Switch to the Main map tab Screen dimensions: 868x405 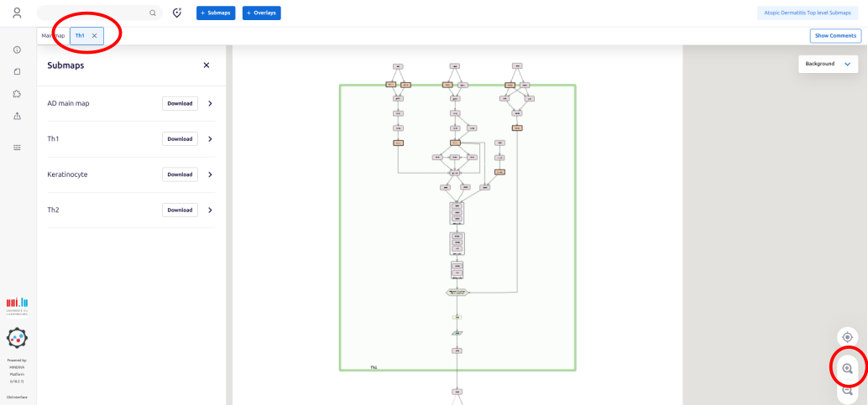[53, 35]
